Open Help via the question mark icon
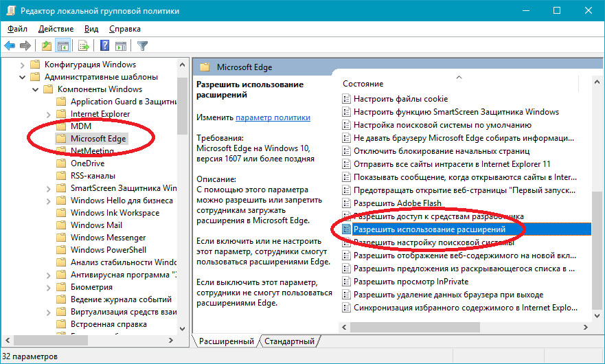 tap(104, 46)
